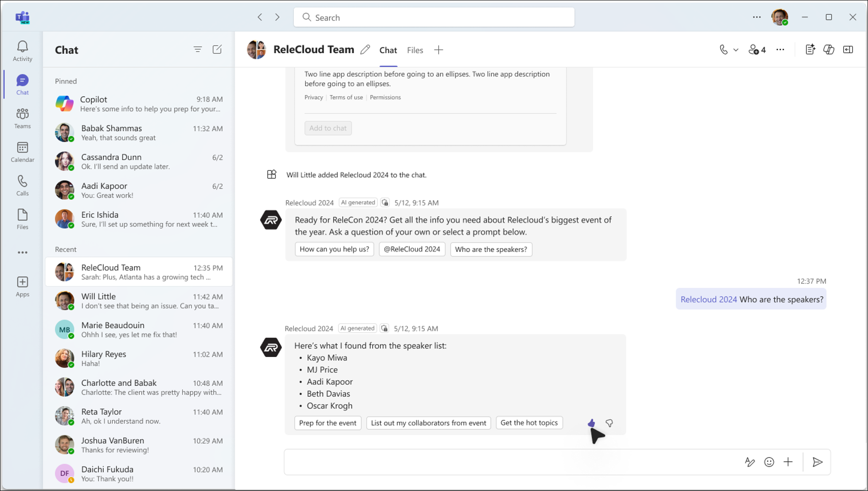Expand the more options menu '...'
868x491 pixels.
tap(779, 50)
